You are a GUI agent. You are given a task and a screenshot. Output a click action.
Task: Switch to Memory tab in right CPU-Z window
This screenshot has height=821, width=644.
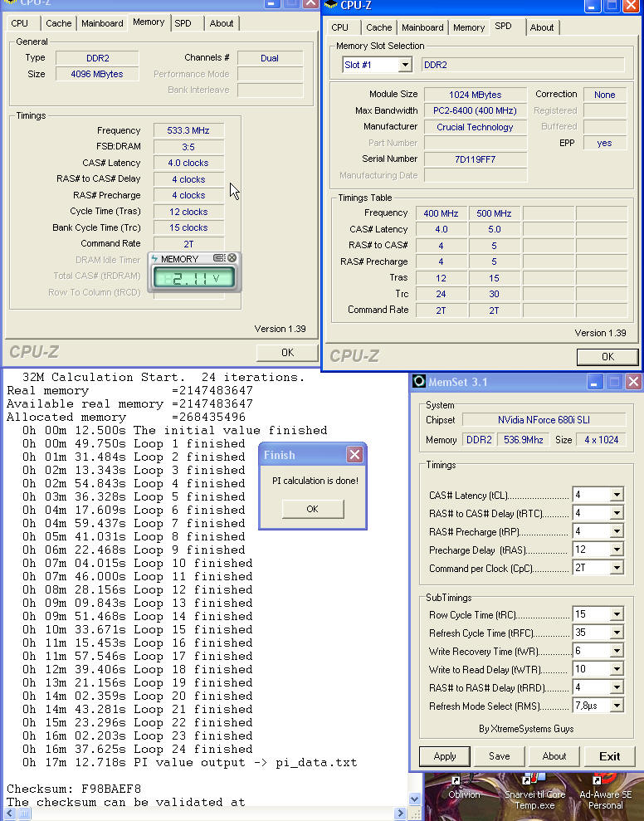pyautogui.click(x=469, y=27)
